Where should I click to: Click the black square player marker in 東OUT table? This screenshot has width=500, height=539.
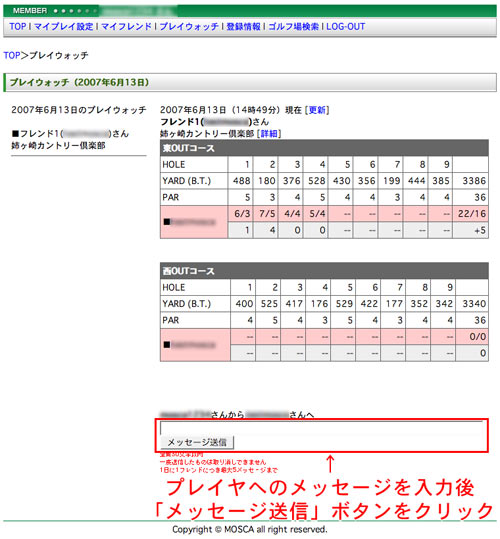pyautogui.click(x=167, y=222)
